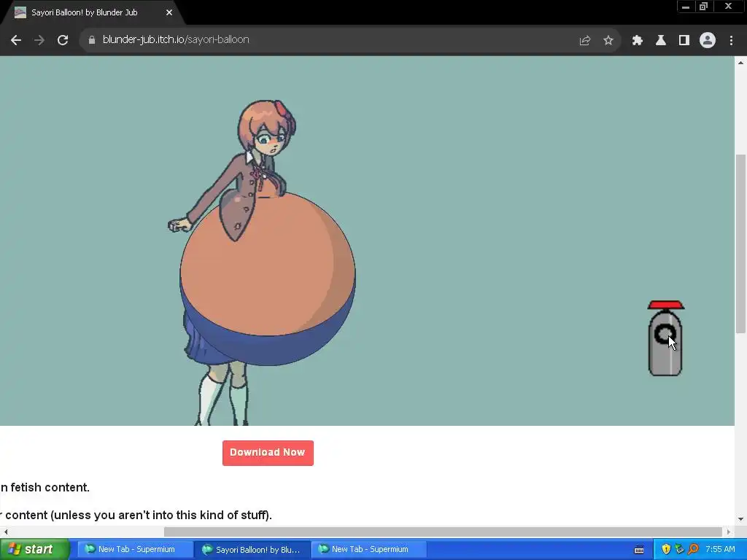Image resolution: width=747 pixels, height=560 pixels.
Task: Switch to the first New Tab - Supermium taskbar item
Action: (x=134, y=550)
